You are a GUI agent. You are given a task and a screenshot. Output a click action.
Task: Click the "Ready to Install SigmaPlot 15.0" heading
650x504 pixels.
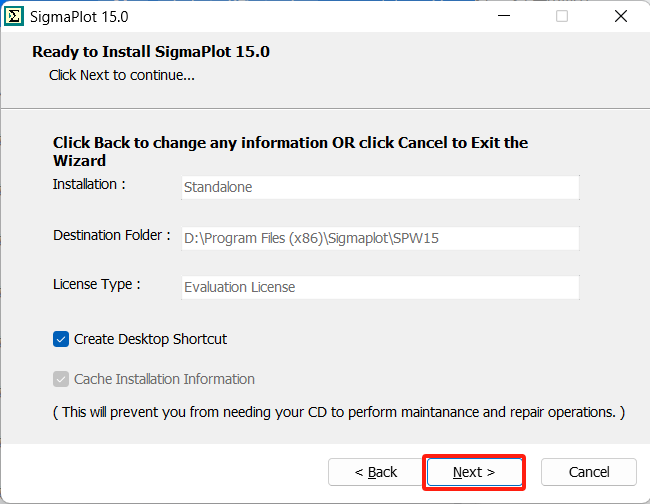pos(151,51)
